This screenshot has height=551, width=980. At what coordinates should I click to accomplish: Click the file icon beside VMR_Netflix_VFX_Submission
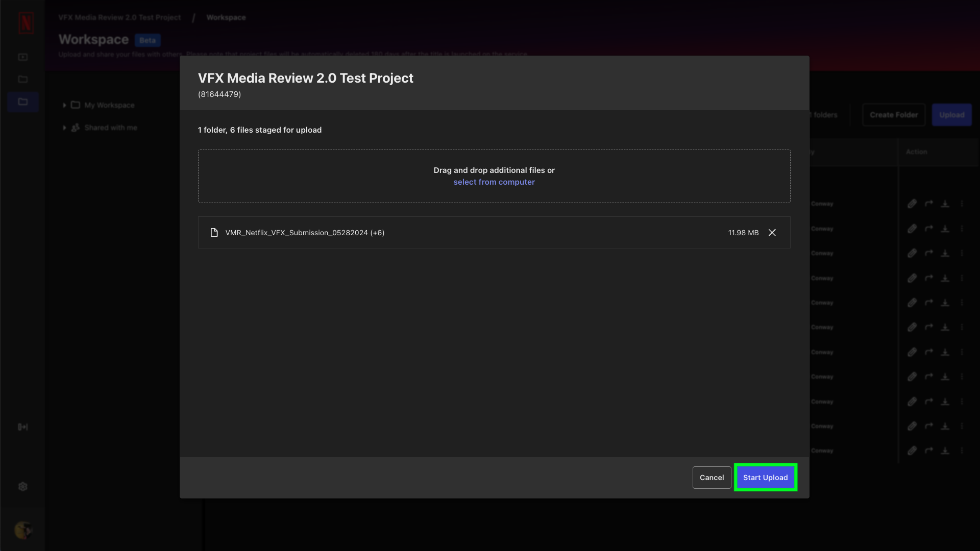[214, 233]
